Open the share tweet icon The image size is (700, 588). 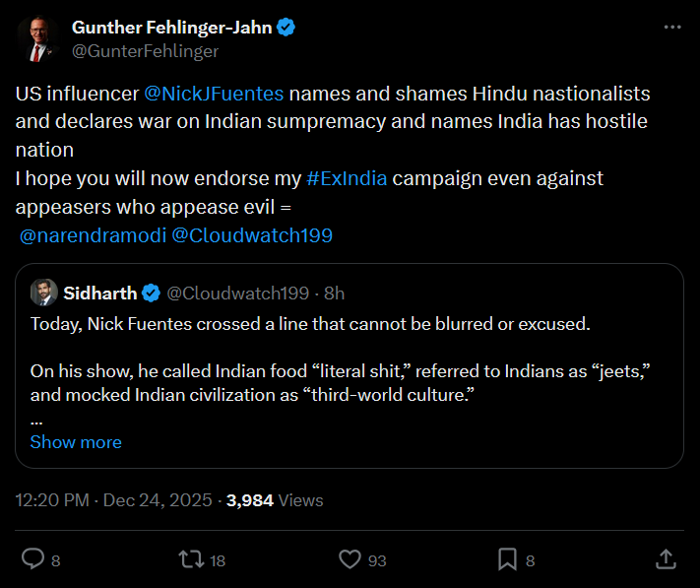666,559
